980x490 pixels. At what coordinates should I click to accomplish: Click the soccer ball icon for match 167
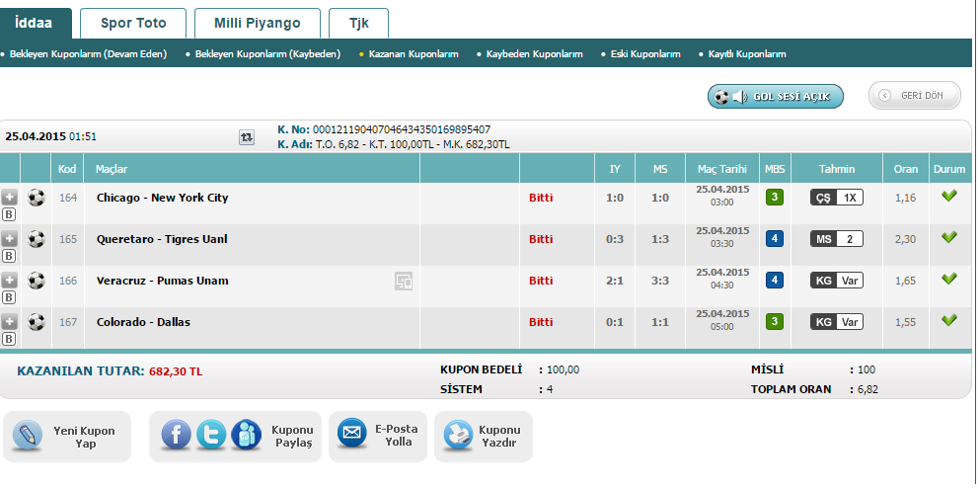pos(37,322)
